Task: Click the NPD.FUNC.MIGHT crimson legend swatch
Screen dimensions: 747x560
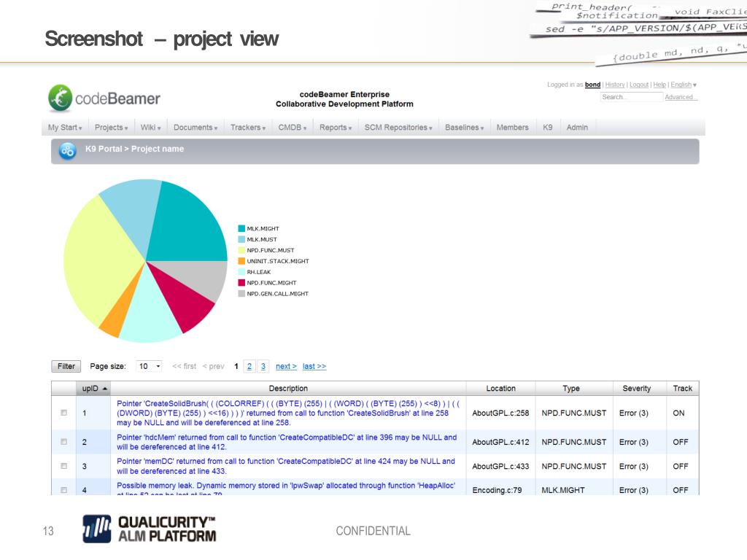Action: coord(241,283)
